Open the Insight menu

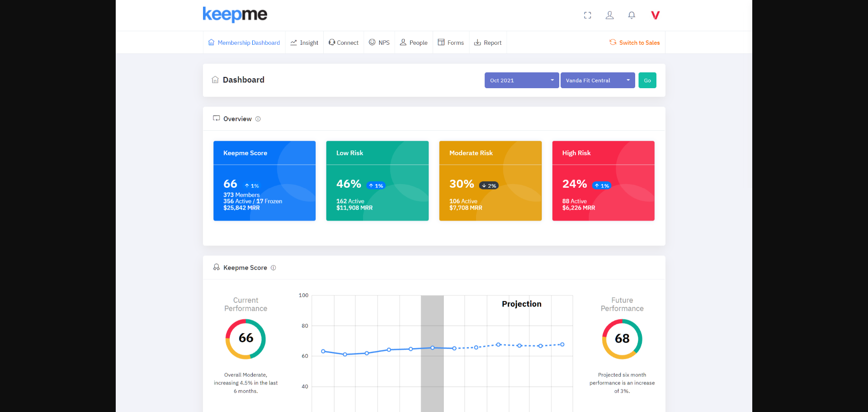[x=304, y=43]
